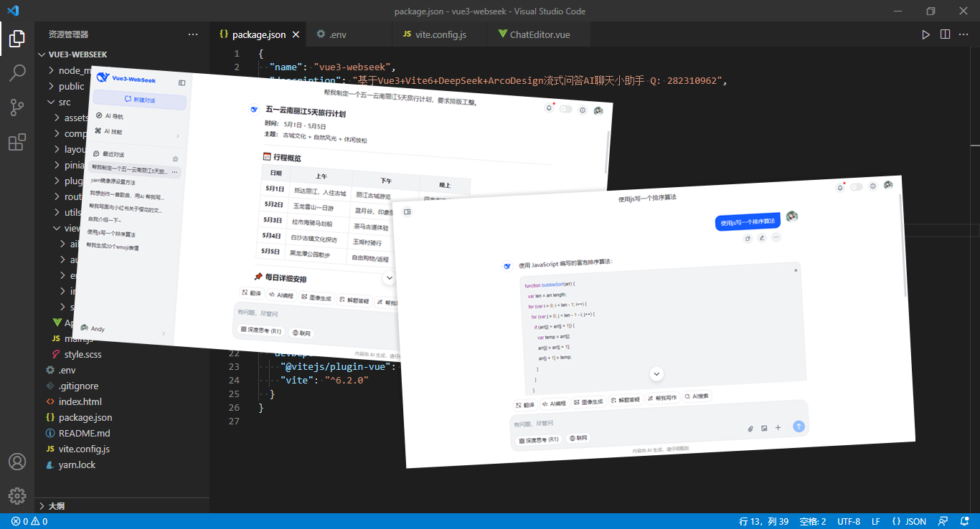Image resolution: width=980 pixels, height=529 pixels.
Task: Open the more menu on the 帮我制定一个五一云南丽江 conversation row
Action: [174, 172]
